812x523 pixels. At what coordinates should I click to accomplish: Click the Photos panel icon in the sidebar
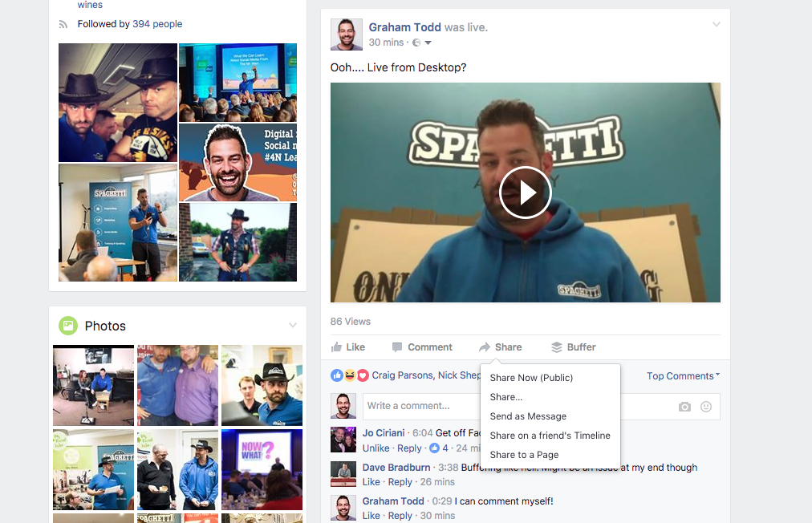(x=67, y=326)
